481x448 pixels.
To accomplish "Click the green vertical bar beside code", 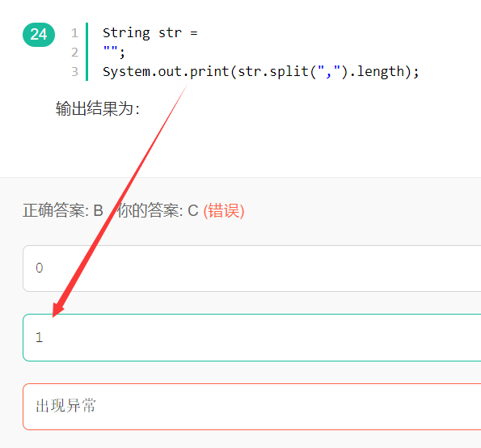I will click(86, 52).
